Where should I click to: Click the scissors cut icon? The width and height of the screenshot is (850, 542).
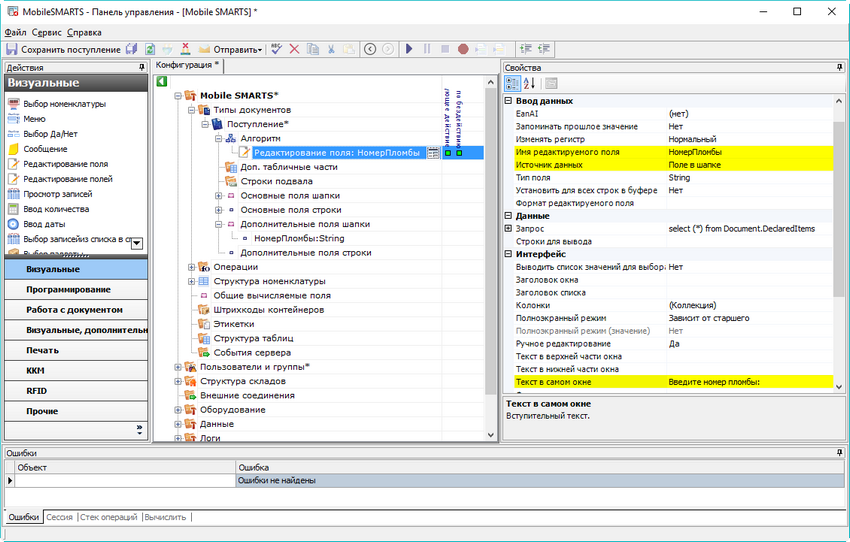pyautogui.click(x=331, y=49)
